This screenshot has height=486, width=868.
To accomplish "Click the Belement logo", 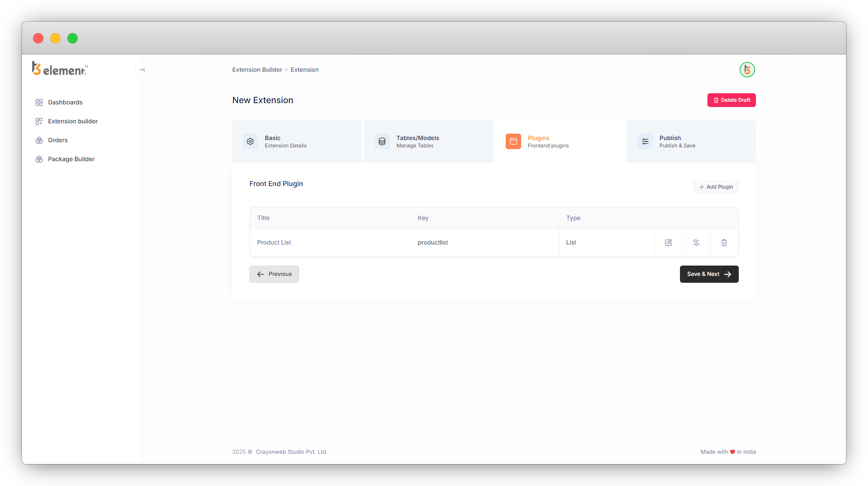I will pos(60,69).
